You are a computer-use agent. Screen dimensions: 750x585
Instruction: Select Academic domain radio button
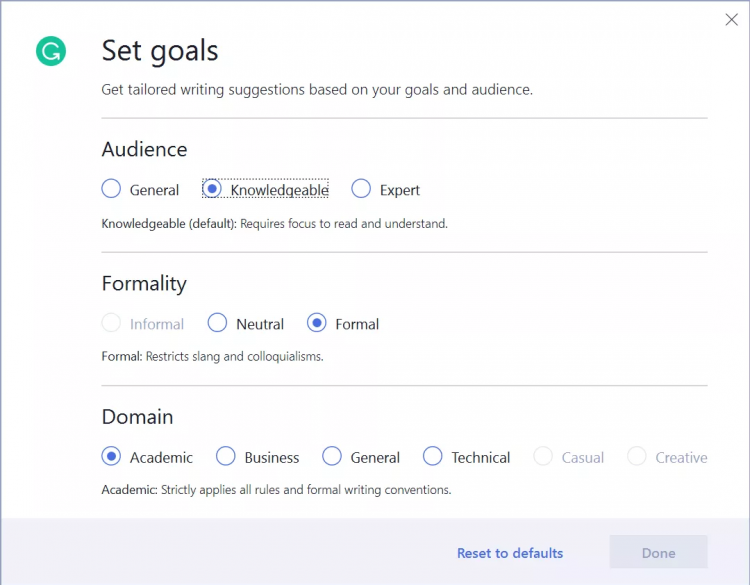click(112, 457)
